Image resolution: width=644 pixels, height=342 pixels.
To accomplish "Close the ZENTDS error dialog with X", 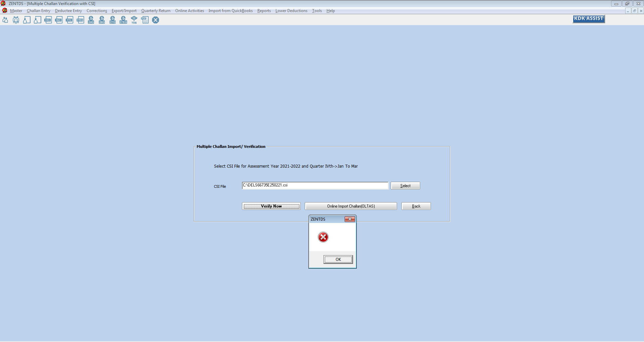I will pos(350,219).
